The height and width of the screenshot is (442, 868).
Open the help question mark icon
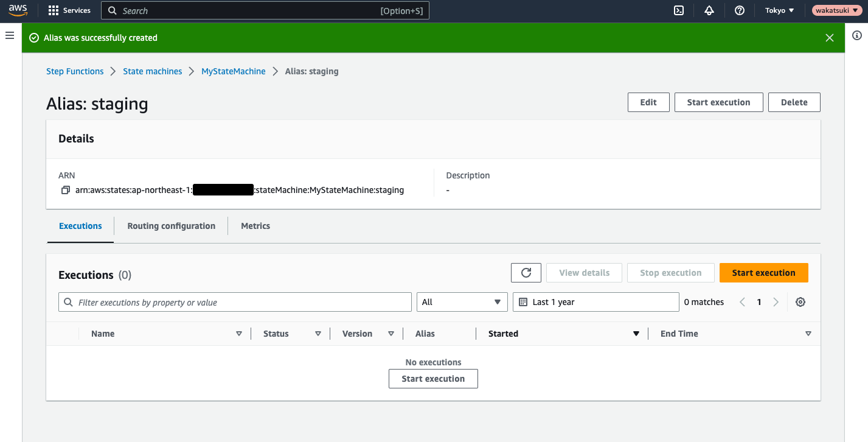click(739, 10)
